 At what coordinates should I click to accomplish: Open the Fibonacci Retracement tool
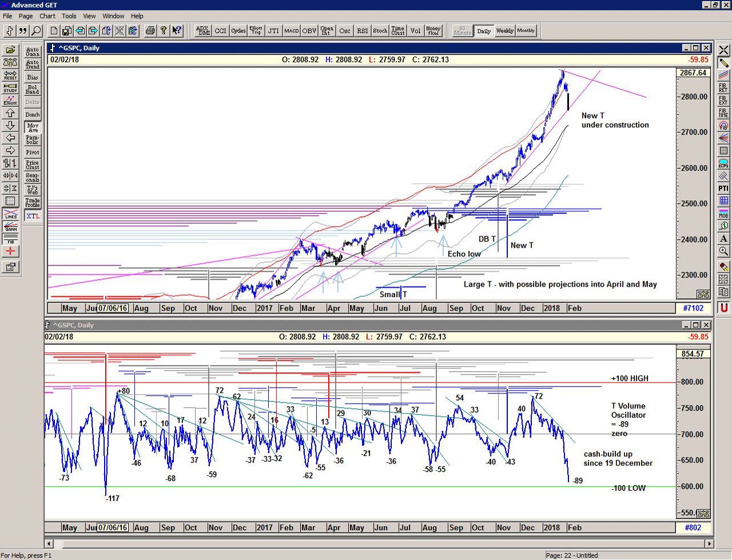pos(723,88)
